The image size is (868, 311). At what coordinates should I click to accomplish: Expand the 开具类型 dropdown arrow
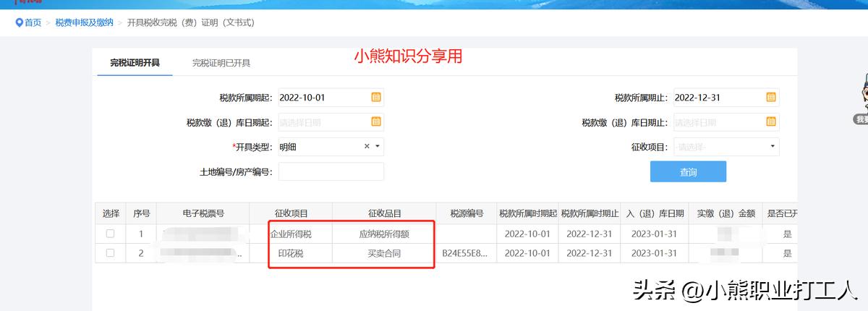coord(377,147)
